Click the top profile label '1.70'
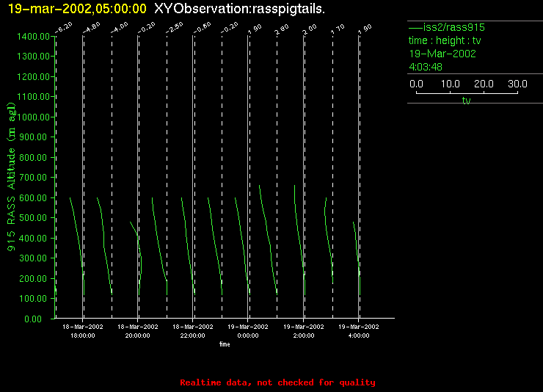Viewport: 543px width, 392px height. click(x=338, y=29)
